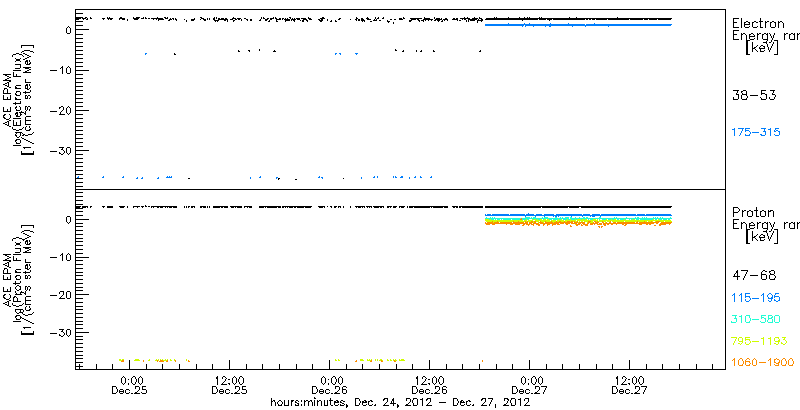
Task: Click the 12:00 Dec.26 time tick label
Action: [x=431, y=385]
